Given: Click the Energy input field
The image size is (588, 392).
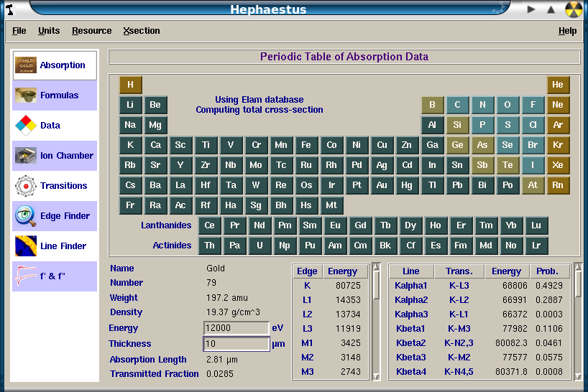Looking at the screenshot, I should click(x=236, y=328).
